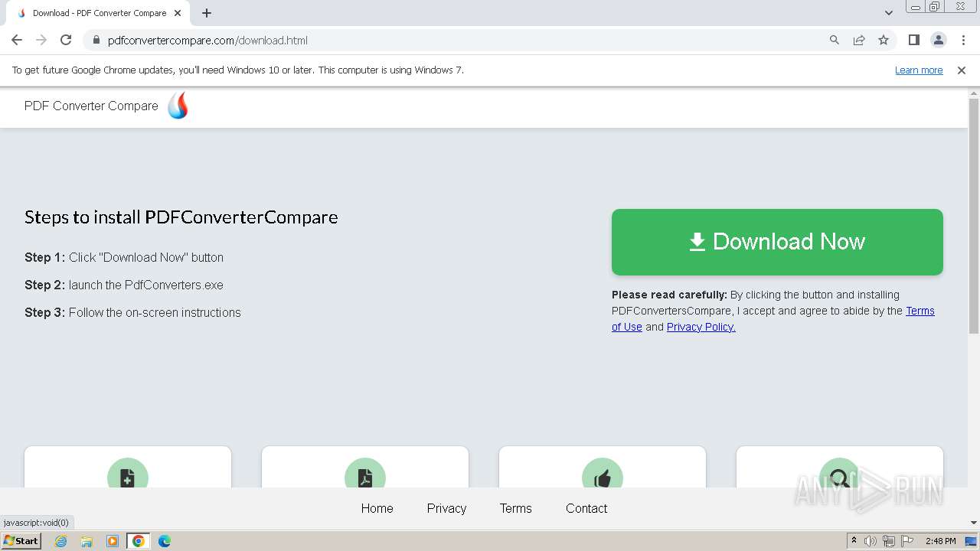Open the Chrome three-dot menu
The image size is (980, 551).
(962, 40)
